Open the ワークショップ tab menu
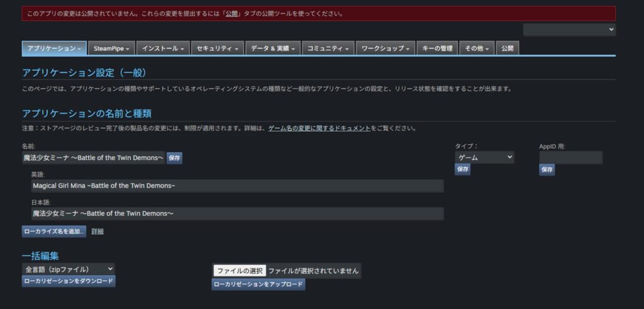This screenshot has height=309, width=644. [x=385, y=48]
